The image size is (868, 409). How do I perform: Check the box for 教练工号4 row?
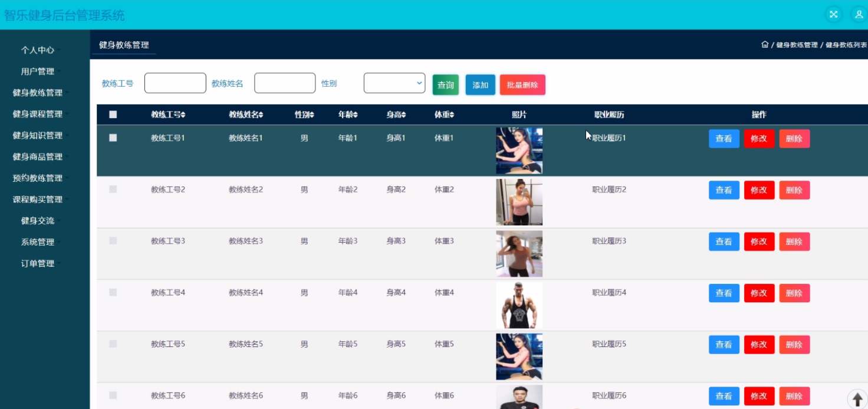click(x=113, y=292)
